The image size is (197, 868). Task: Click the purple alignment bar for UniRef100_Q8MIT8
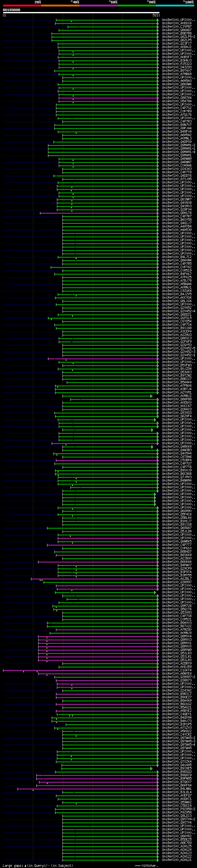click(x=99, y=213)
